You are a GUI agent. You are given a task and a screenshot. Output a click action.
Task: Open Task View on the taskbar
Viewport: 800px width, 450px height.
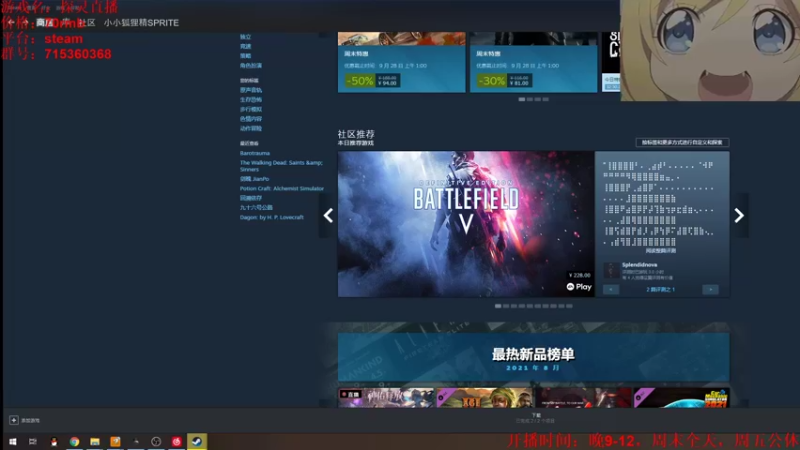(33, 441)
